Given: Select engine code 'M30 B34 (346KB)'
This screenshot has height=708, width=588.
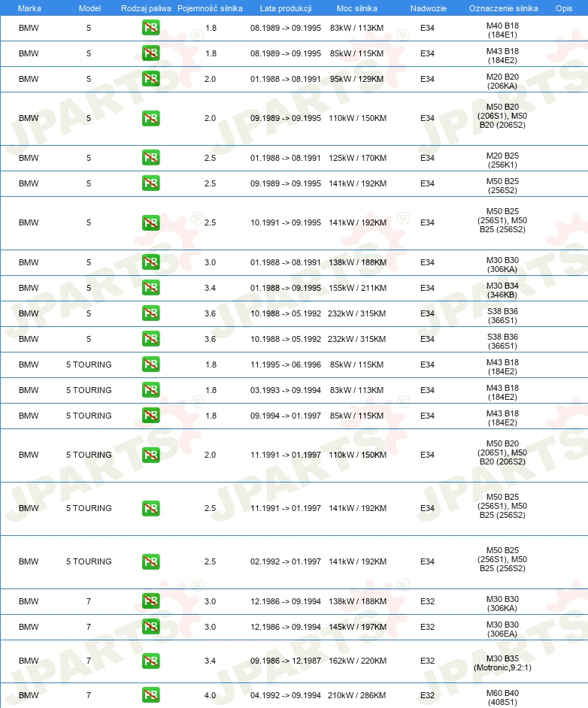Looking at the screenshot, I should 502,290.
